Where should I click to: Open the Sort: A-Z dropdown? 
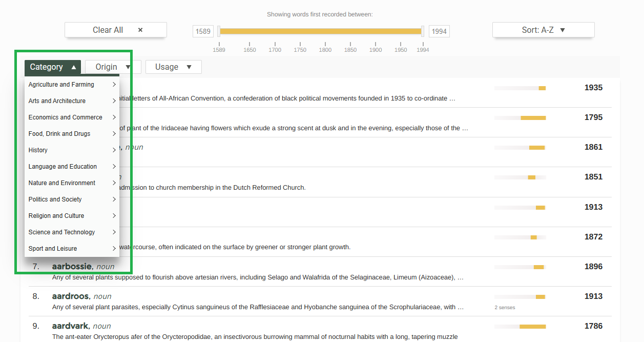[543, 30]
